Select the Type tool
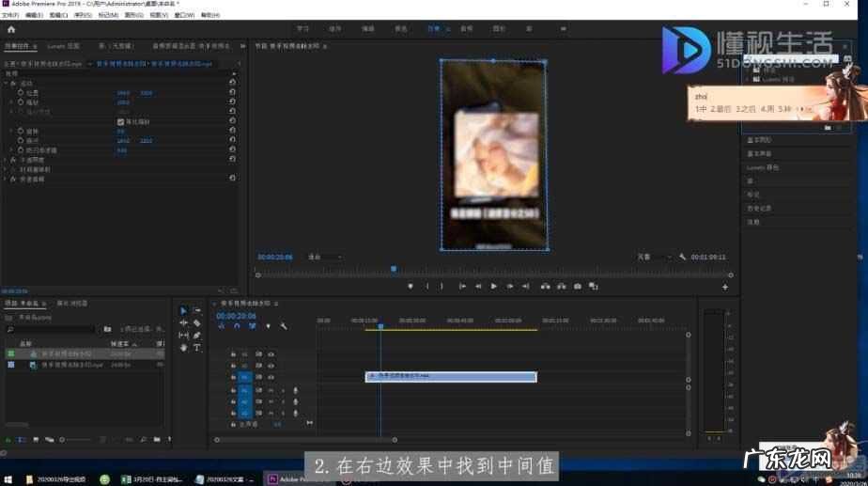Image resolution: width=868 pixels, height=486 pixels. 197,348
